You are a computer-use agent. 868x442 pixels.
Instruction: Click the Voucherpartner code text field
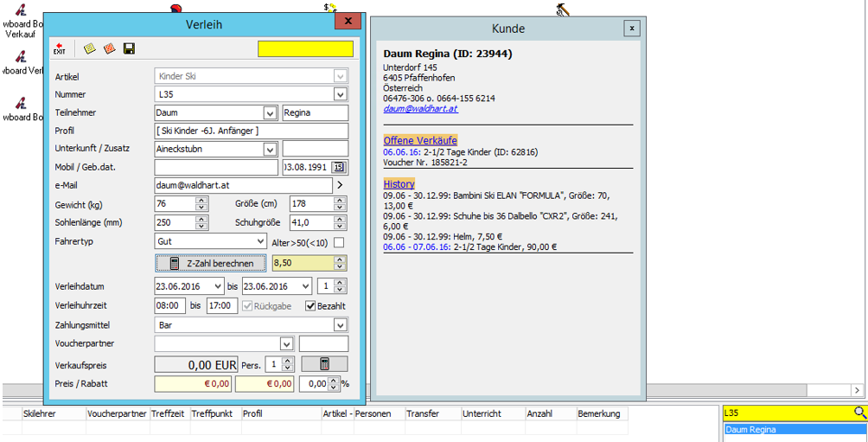click(x=323, y=344)
